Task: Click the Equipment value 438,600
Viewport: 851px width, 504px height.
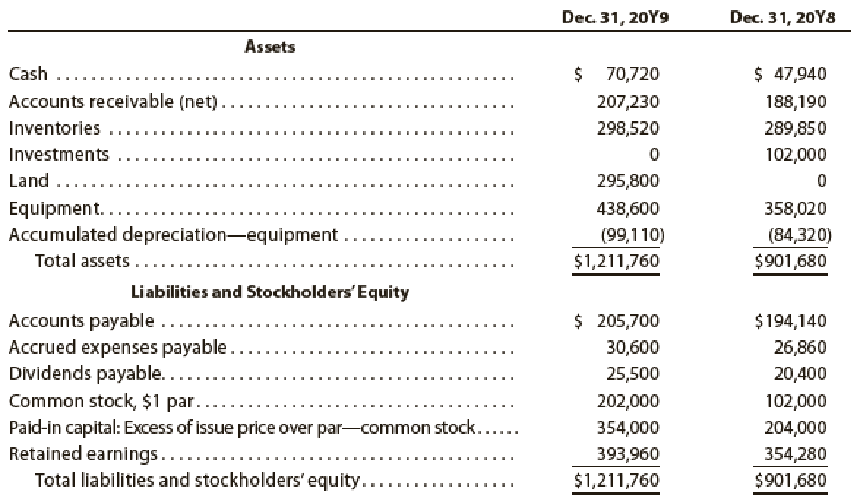Action: (628, 208)
